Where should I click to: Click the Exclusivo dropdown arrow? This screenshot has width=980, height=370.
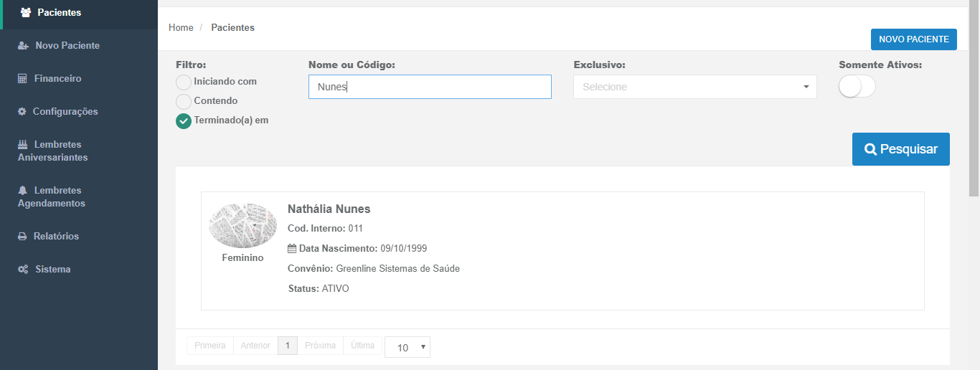tap(806, 87)
